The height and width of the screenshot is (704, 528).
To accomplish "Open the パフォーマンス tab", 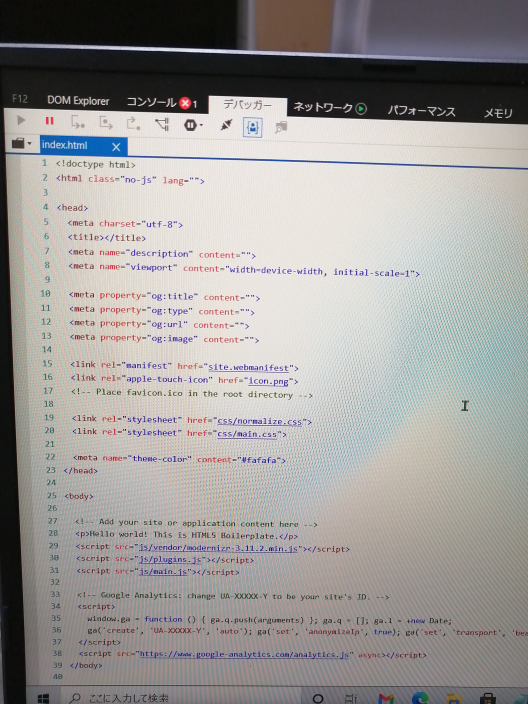I will (x=422, y=110).
